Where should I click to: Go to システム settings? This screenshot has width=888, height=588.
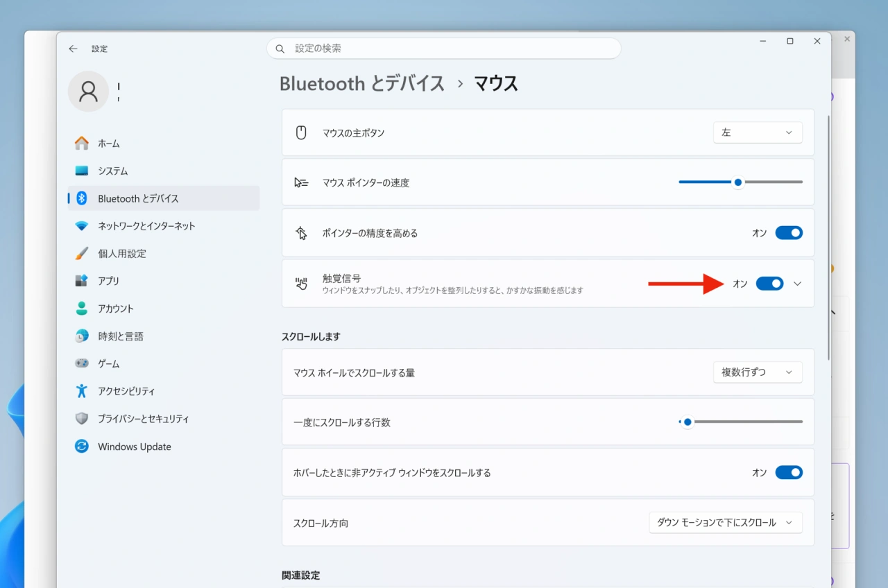[163, 171]
